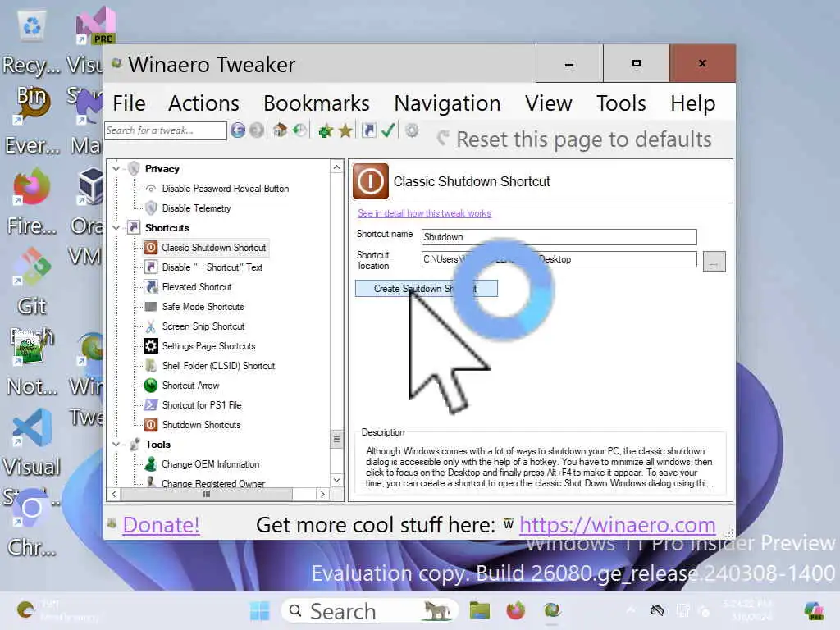840x630 pixels.
Task: Select Chrome desktop shortcut icon
Action: click(x=32, y=508)
